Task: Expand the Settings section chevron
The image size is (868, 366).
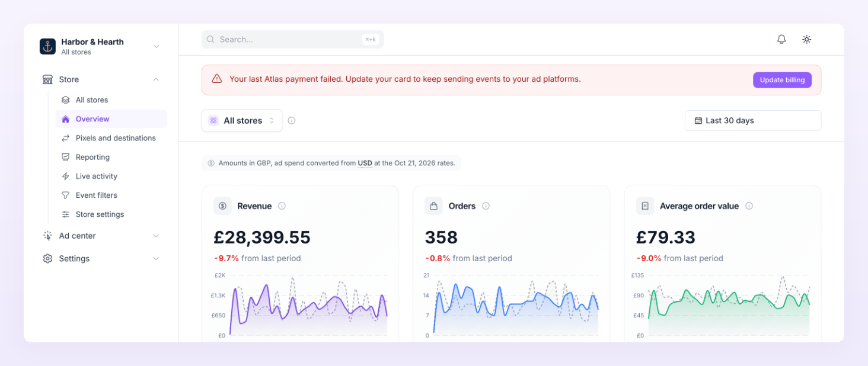Action: click(156, 259)
